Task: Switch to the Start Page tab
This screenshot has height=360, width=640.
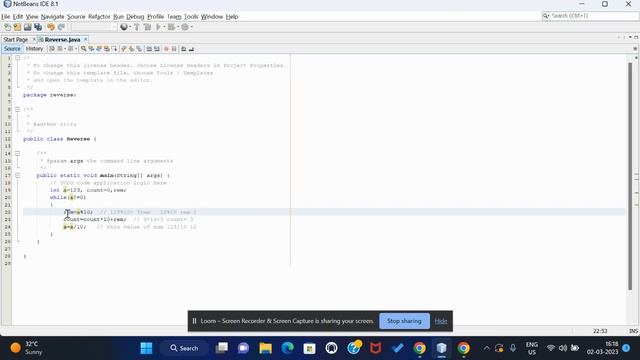Action: click(x=16, y=40)
